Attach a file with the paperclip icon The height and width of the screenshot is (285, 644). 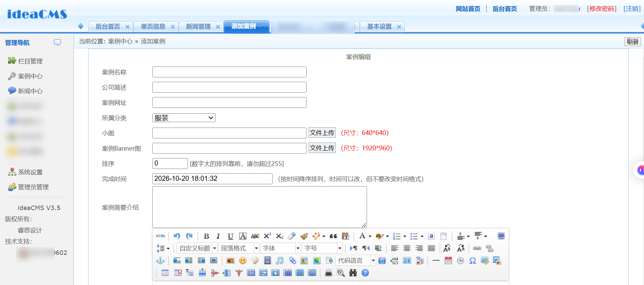click(292, 261)
